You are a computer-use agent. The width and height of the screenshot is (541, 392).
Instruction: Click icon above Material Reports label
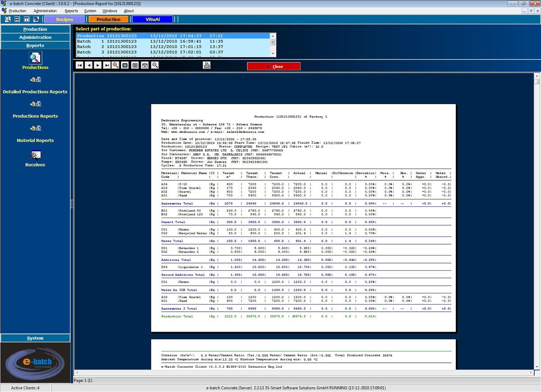[35, 128]
